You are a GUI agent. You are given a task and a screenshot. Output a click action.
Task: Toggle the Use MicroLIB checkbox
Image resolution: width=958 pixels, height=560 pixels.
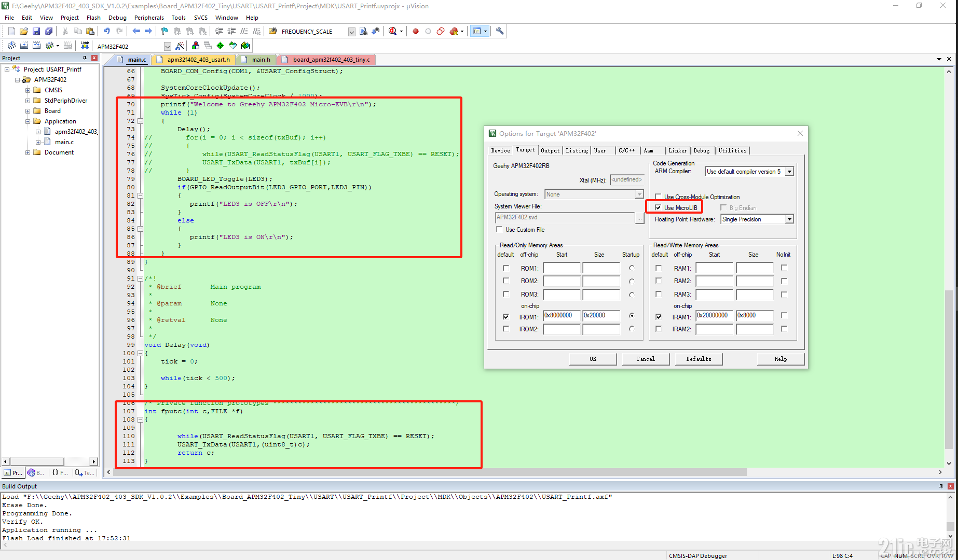click(658, 207)
